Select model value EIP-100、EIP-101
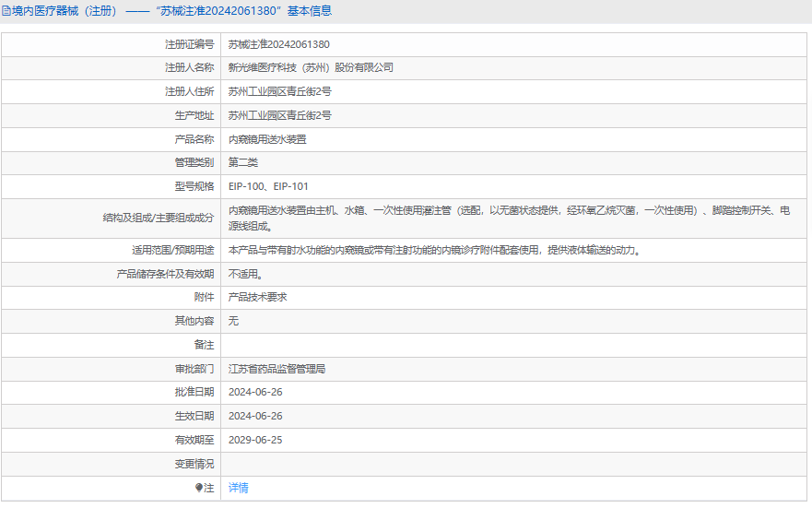The width and height of the screenshot is (812, 508). (x=268, y=186)
